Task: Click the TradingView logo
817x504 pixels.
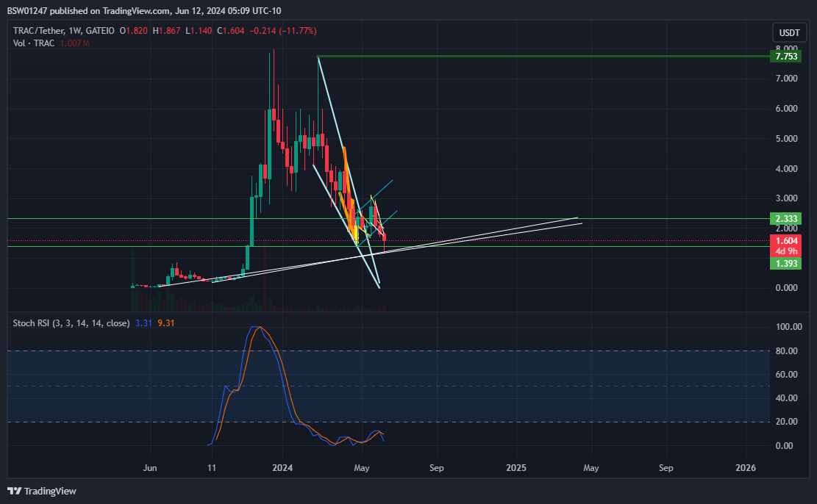Action: coord(42,491)
